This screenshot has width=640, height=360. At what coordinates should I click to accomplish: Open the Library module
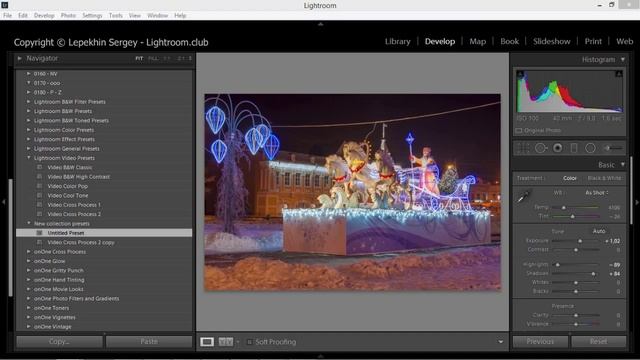(398, 42)
